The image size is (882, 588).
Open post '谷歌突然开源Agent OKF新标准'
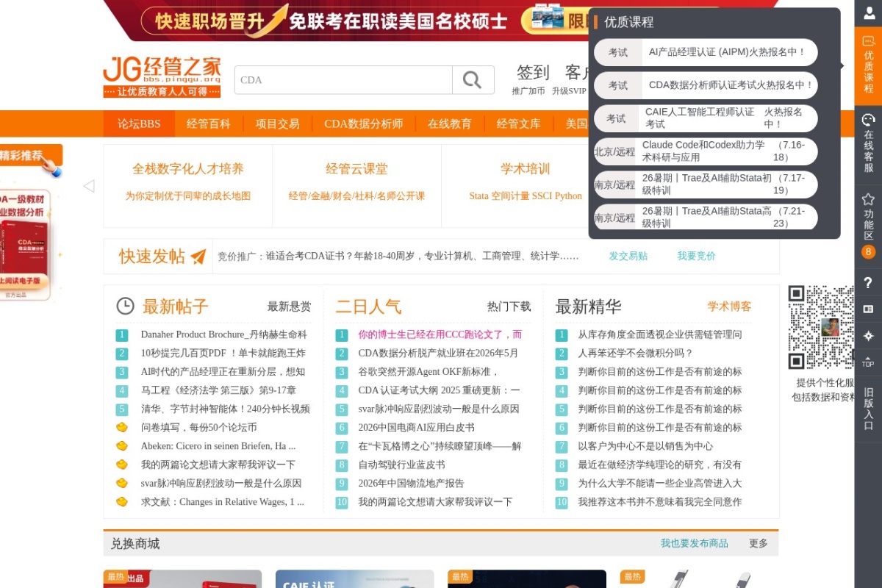tap(429, 372)
